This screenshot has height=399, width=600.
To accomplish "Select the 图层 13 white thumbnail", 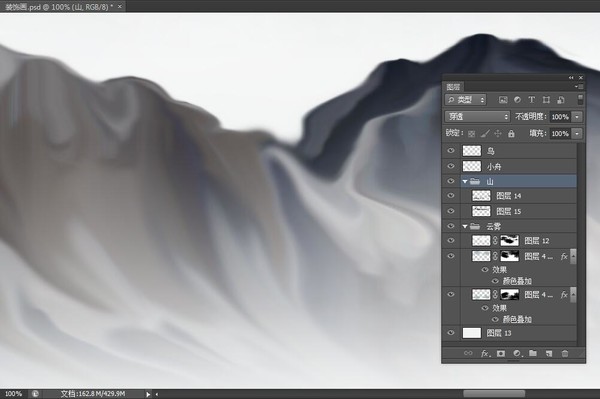I will [x=471, y=333].
